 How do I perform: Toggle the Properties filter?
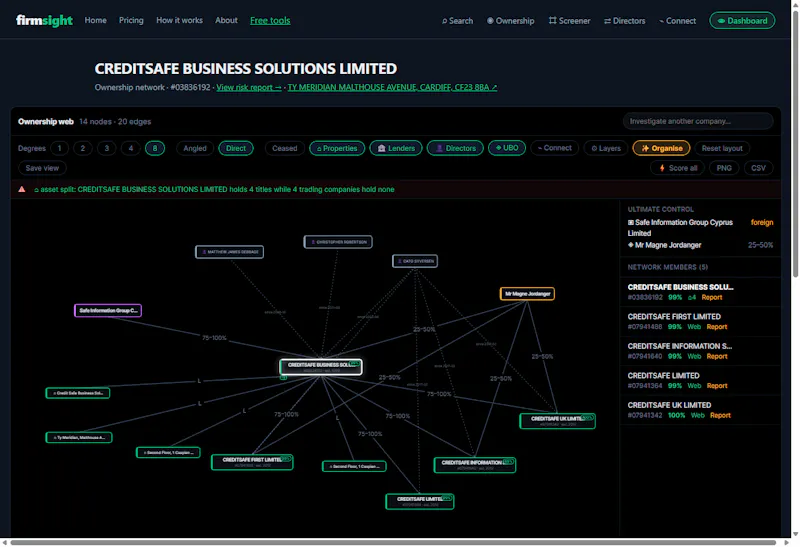point(337,148)
